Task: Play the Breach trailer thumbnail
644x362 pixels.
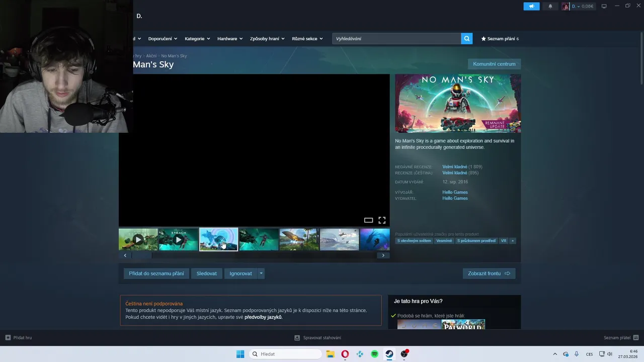Action: tap(178, 240)
